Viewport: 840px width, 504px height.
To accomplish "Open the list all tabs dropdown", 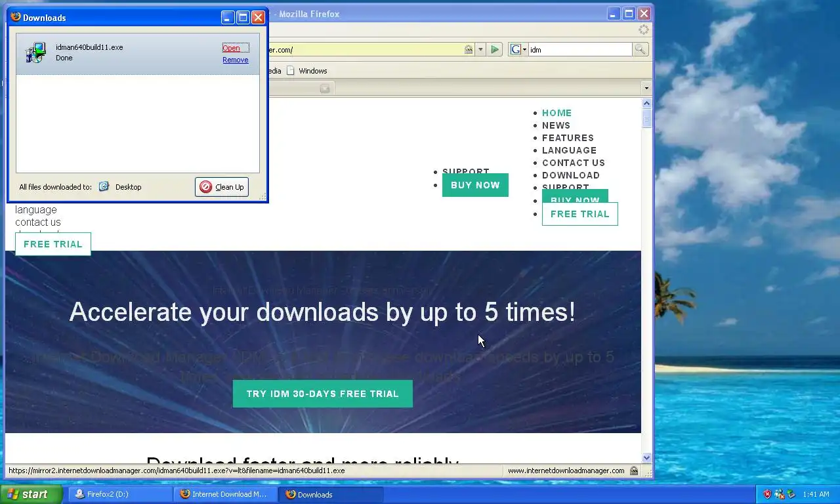I will tap(646, 88).
